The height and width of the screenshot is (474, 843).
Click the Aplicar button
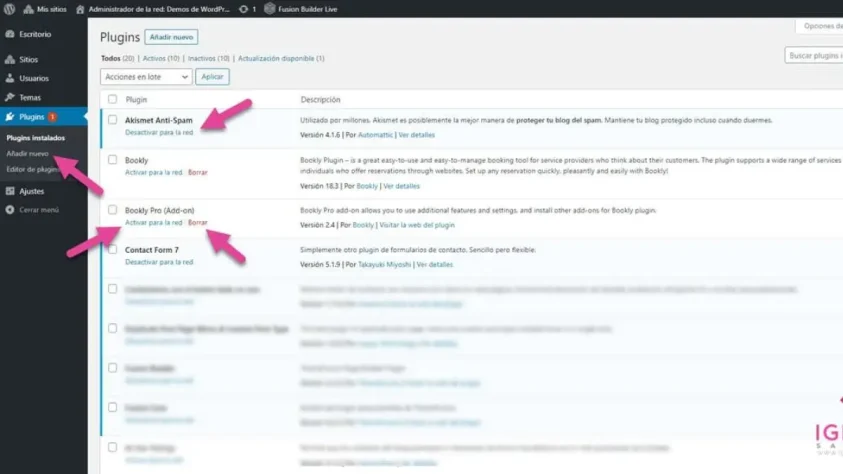click(x=212, y=77)
